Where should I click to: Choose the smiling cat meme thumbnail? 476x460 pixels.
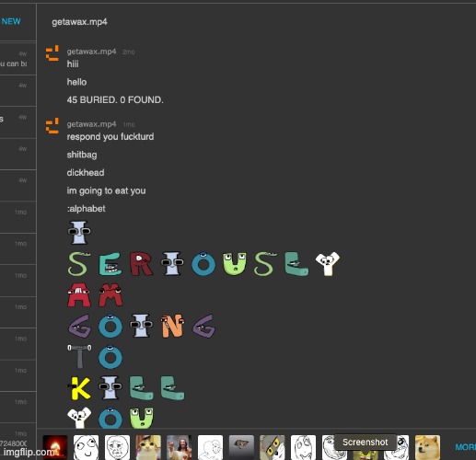(x=148, y=447)
